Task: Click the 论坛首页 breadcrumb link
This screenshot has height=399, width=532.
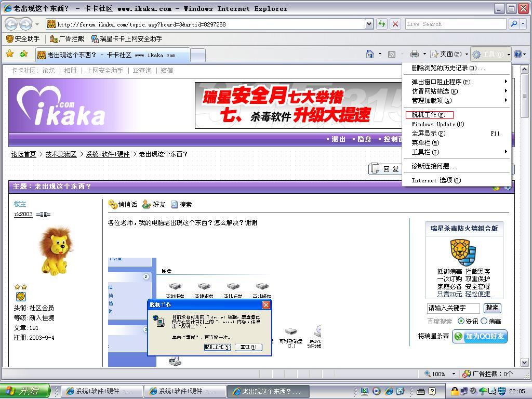Action: click(23, 154)
